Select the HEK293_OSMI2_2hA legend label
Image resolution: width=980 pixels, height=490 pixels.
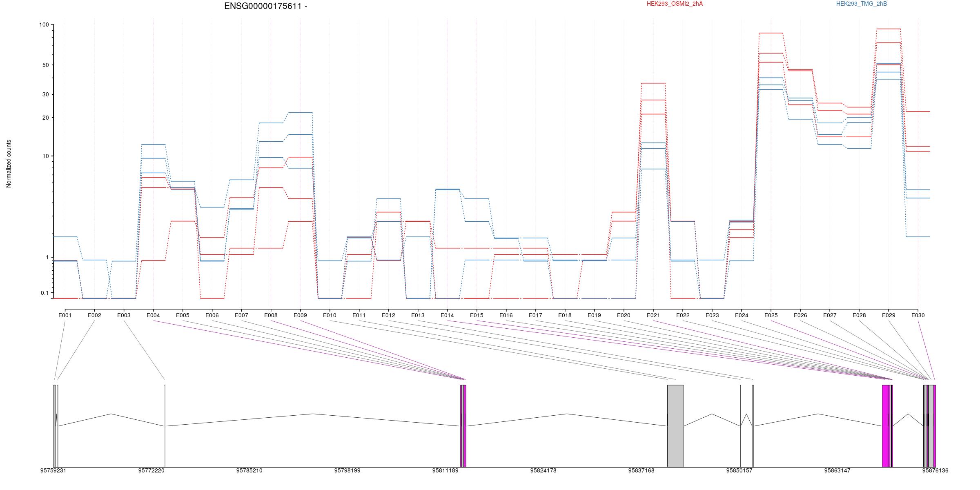tap(675, 4)
